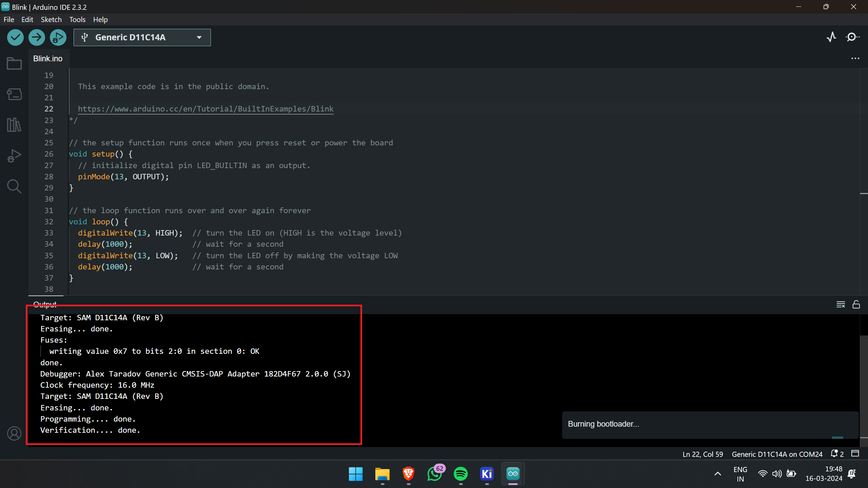Viewport: 868px width, 488px height.
Task: Open the File menu
Action: point(9,20)
